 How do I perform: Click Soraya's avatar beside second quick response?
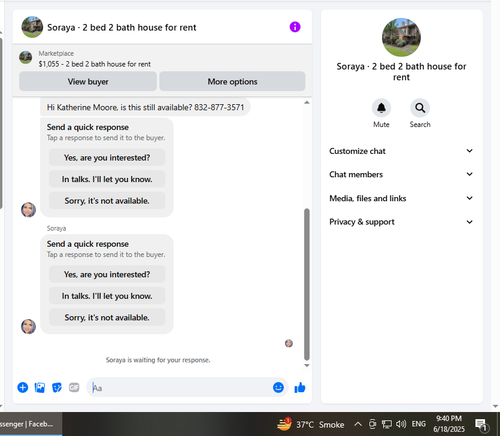point(28,326)
